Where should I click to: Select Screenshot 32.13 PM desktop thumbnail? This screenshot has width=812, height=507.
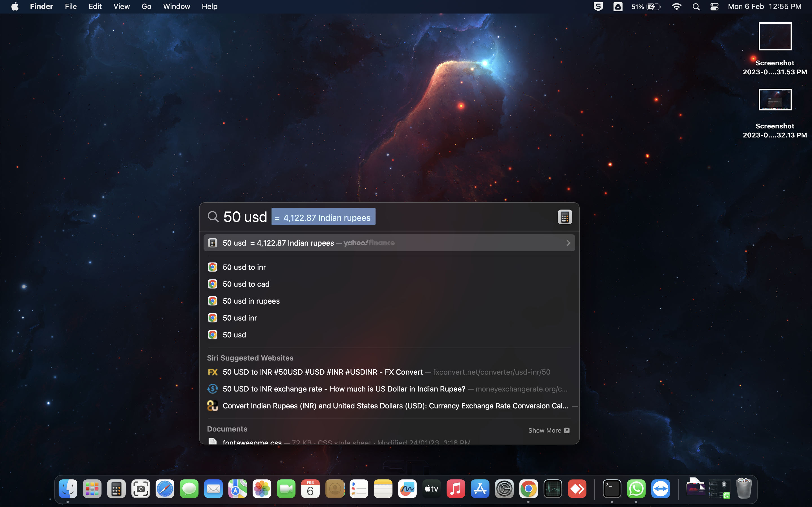[x=775, y=100]
